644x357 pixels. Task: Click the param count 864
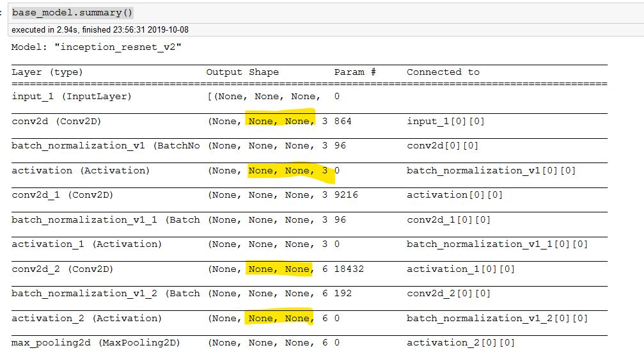pos(343,121)
